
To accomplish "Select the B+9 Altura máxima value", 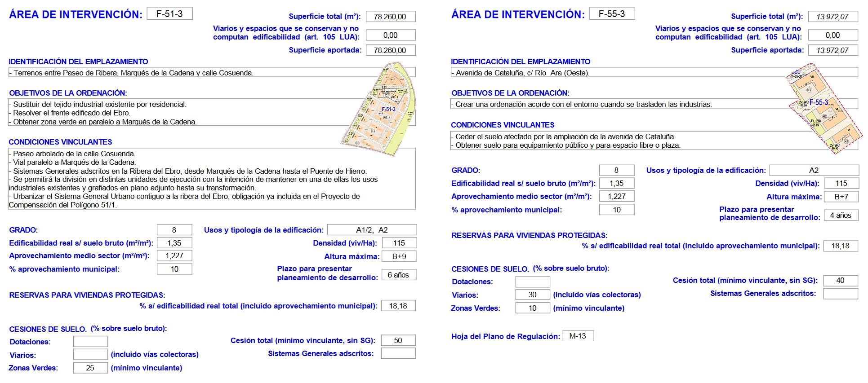I will 399,256.
